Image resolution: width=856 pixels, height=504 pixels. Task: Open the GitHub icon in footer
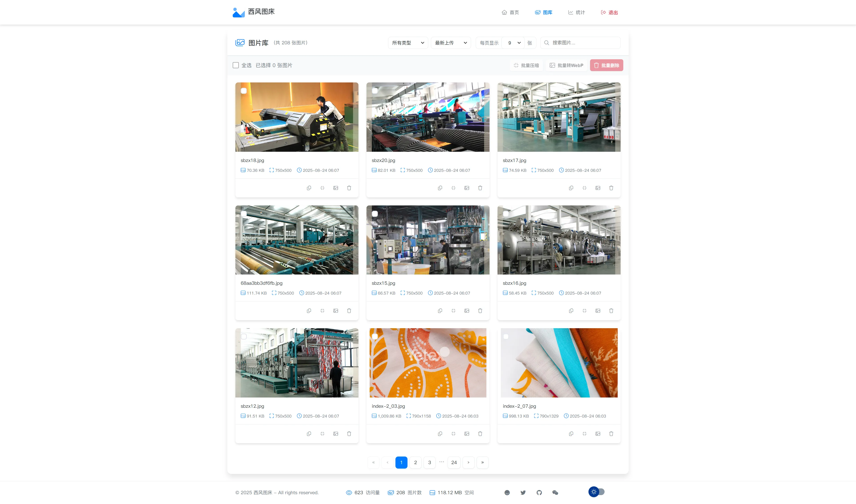[539, 492]
